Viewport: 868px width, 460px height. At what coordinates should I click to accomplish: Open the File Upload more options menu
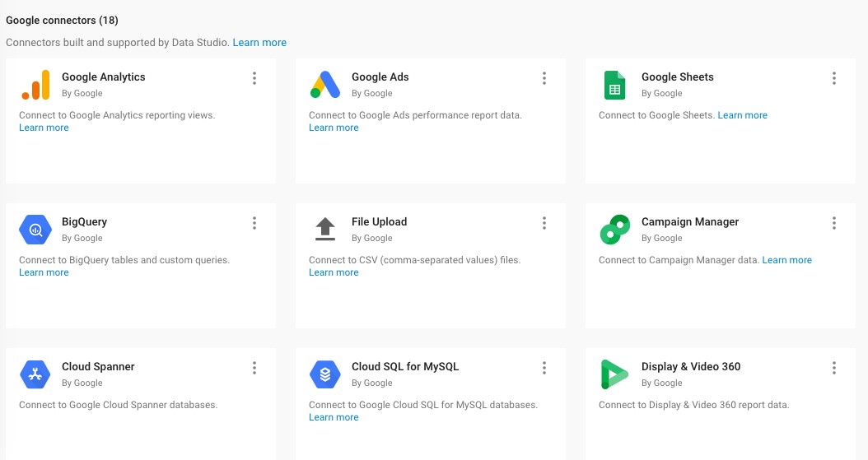click(544, 223)
